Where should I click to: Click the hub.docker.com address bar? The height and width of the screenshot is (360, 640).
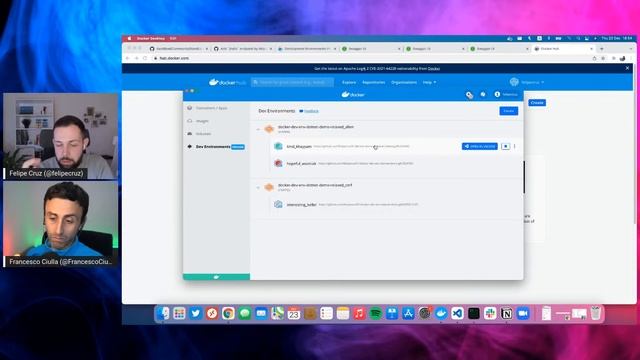[371, 58]
